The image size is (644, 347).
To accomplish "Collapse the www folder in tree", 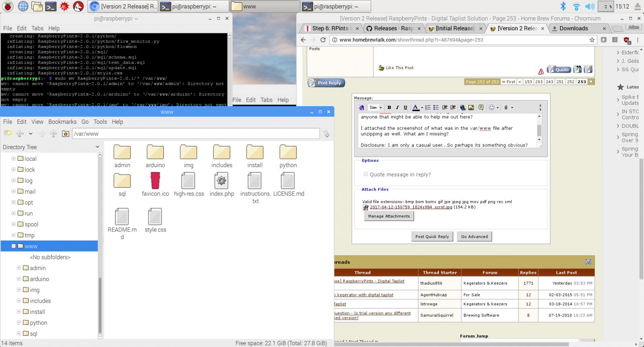I will tap(14, 246).
